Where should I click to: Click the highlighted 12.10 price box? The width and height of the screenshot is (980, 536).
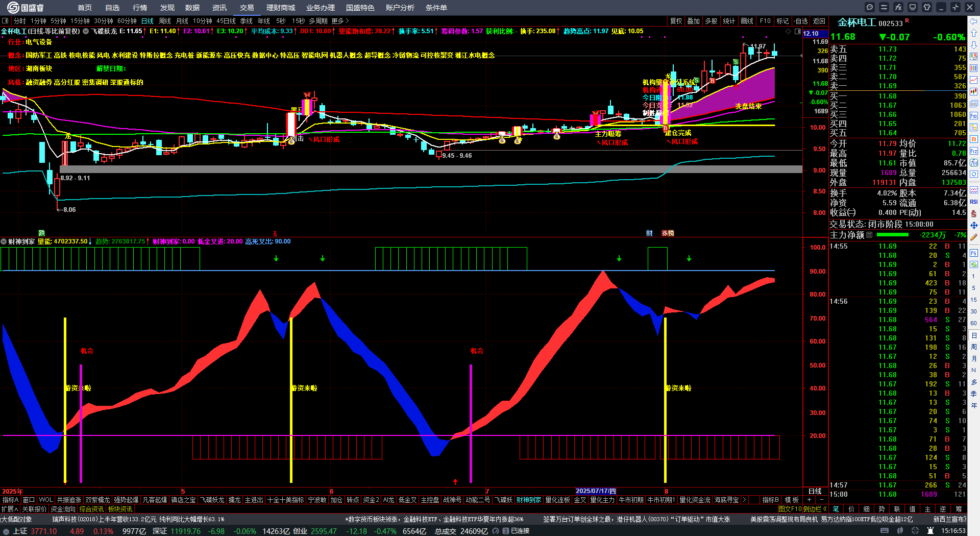815,34
